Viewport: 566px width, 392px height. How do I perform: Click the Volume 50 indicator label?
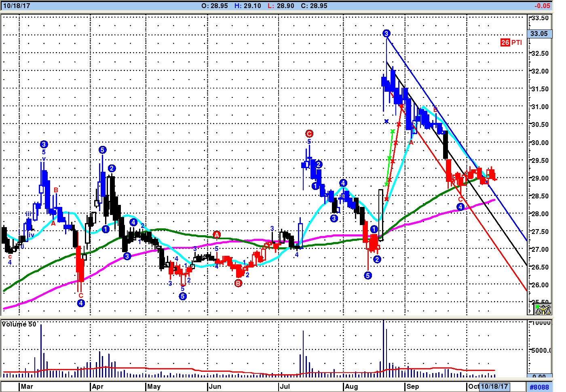click(x=19, y=324)
